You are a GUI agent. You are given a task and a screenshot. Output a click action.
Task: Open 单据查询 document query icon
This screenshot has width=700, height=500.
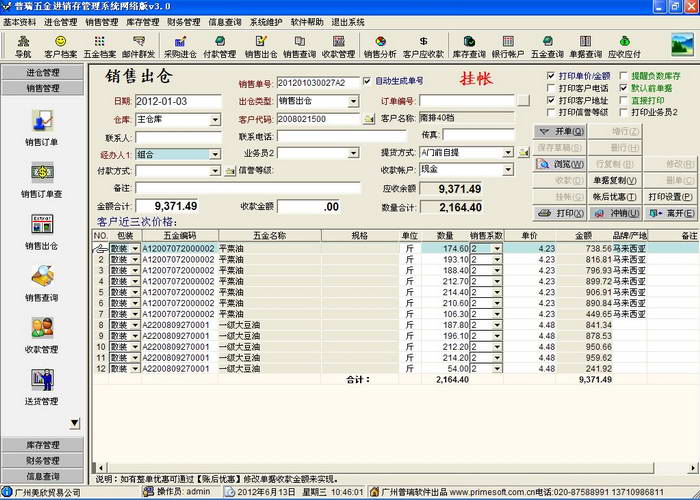coord(586,46)
